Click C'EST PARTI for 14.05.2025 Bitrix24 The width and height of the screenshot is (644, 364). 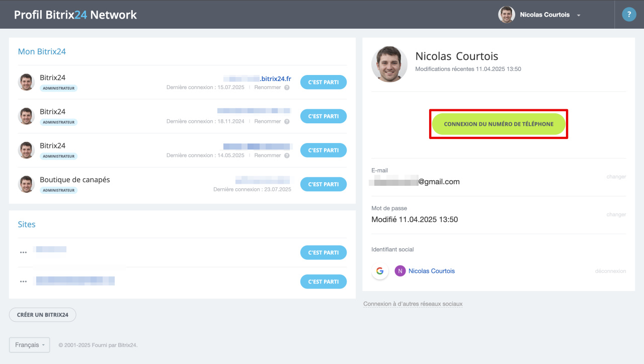324,150
